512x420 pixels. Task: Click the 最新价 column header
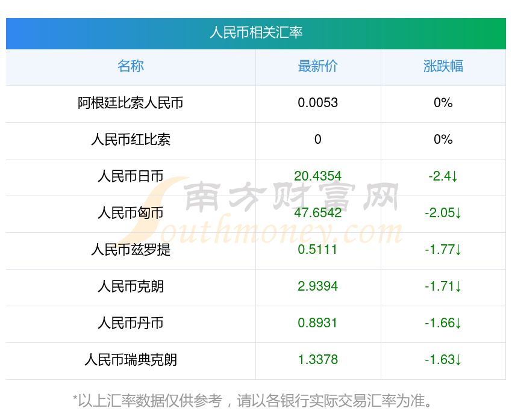(x=317, y=66)
